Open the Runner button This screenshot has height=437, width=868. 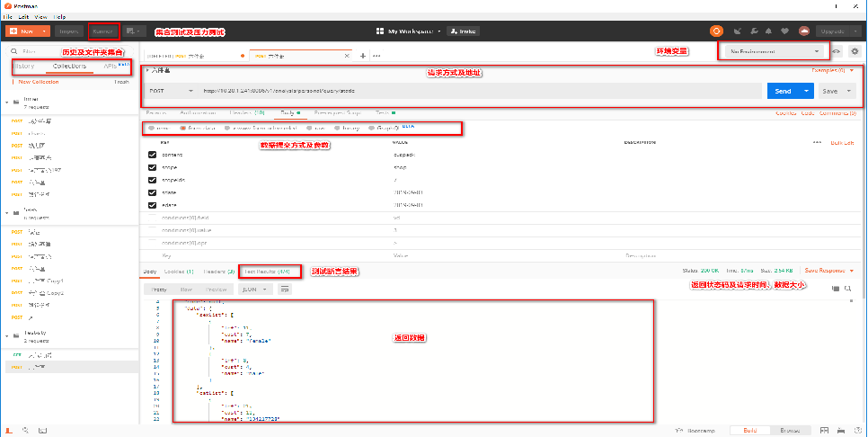pyautogui.click(x=103, y=31)
